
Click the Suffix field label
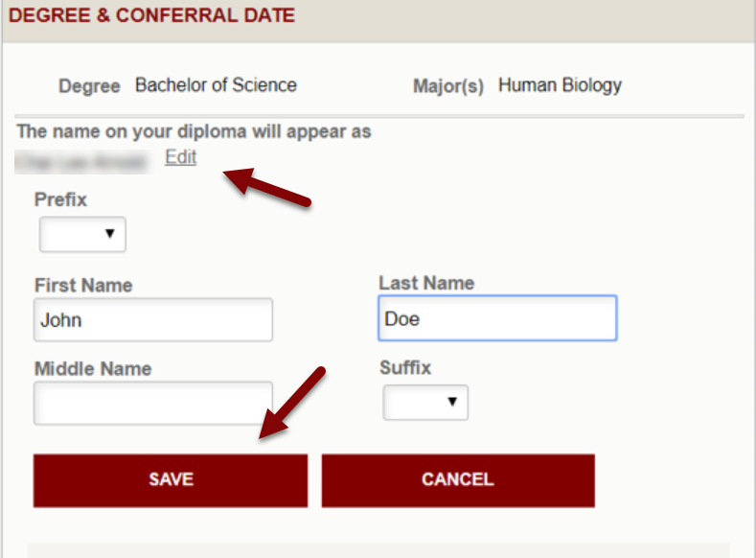pos(405,367)
